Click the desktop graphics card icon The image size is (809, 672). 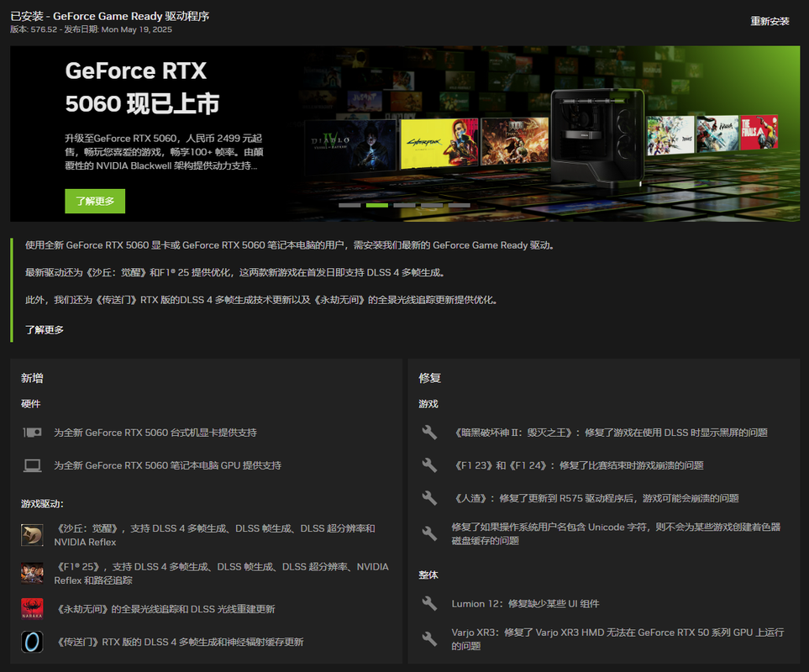32,433
